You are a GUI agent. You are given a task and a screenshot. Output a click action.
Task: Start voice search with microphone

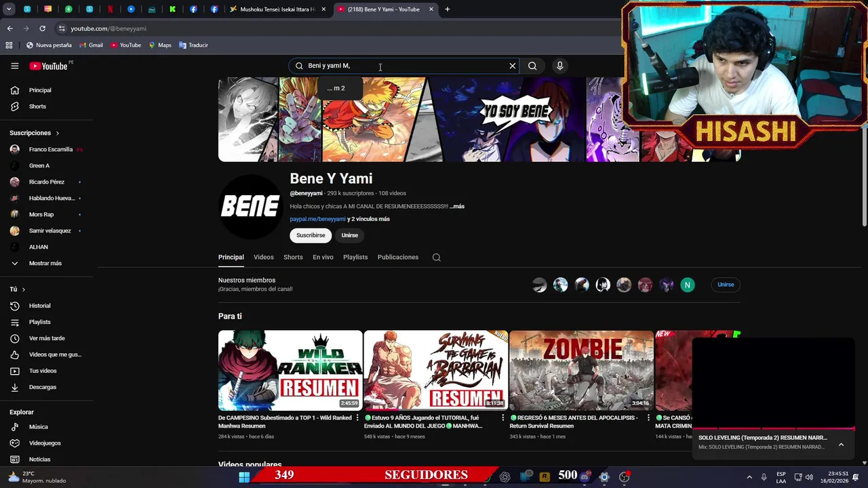pos(559,66)
